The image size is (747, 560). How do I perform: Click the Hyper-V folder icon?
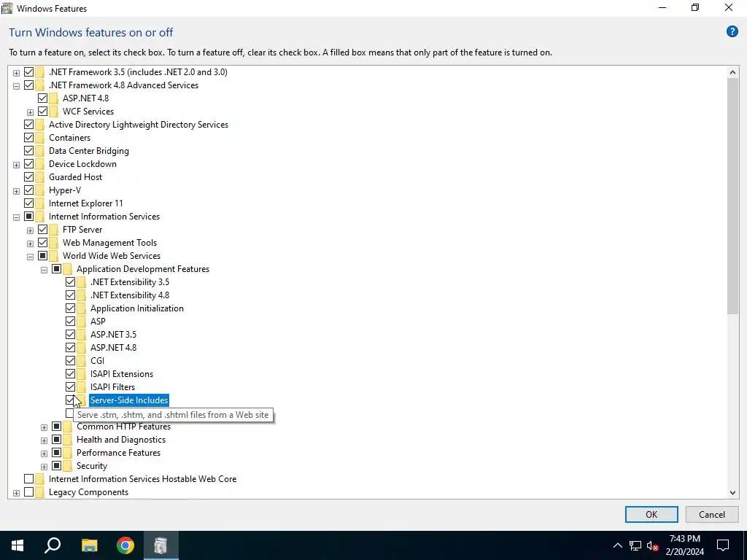pos(40,190)
